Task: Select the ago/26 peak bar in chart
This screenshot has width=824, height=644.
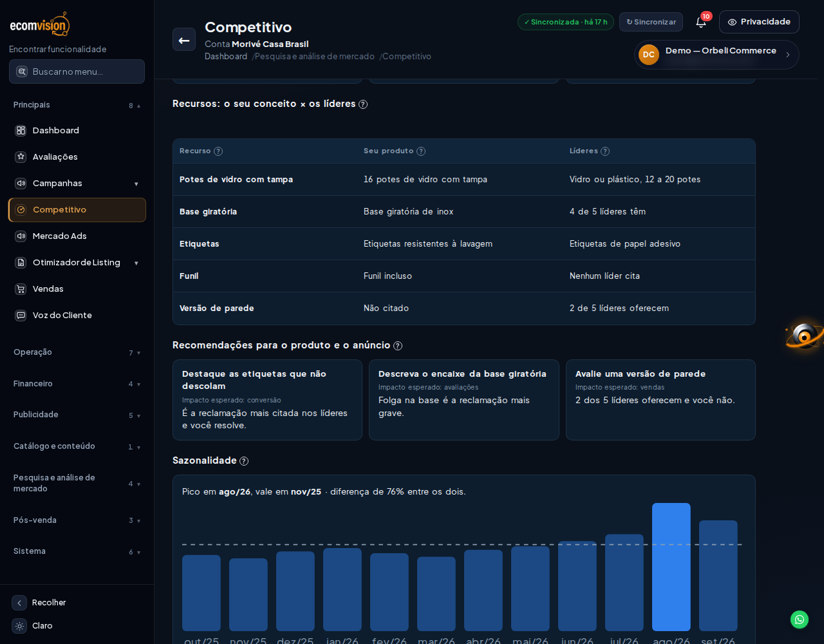Action: coord(671,567)
